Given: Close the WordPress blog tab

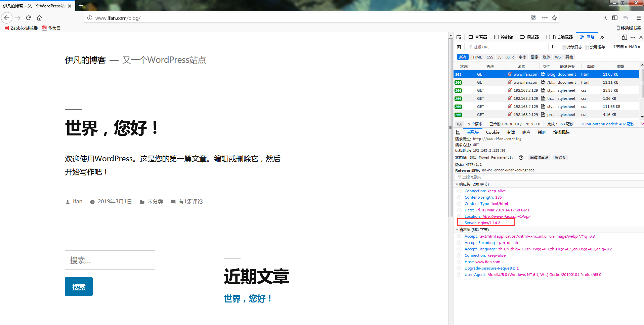Looking at the screenshot, I should tap(70, 6).
